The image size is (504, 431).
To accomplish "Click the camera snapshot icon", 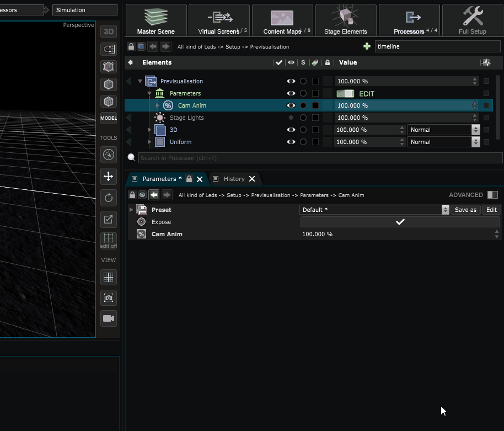I will 109,298.
